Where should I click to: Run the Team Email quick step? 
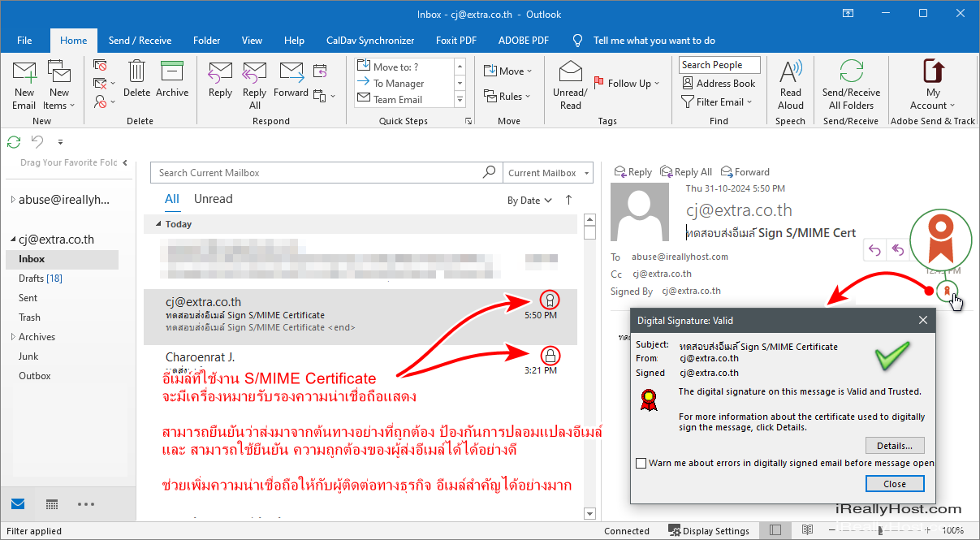coord(403,100)
